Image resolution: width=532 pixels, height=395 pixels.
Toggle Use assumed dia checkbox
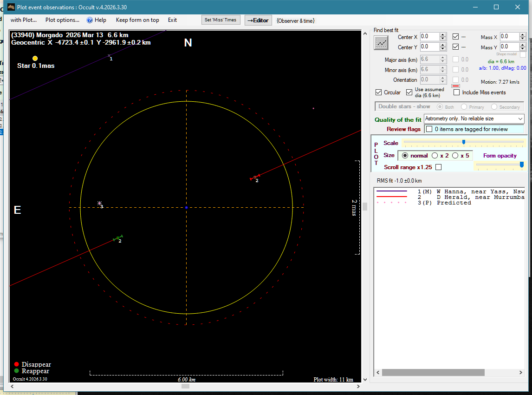pyautogui.click(x=409, y=92)
